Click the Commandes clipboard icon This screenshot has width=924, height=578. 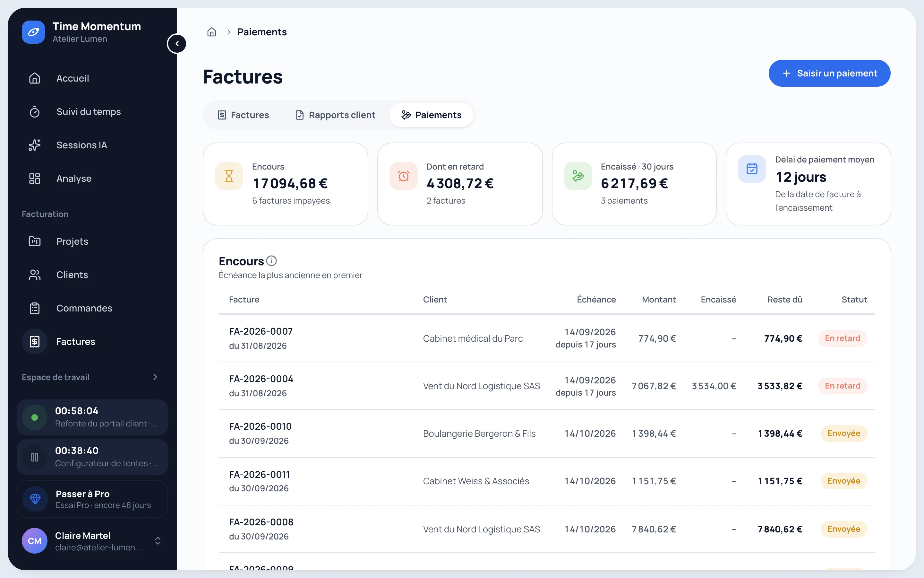pyautogui.click(x=34, y=308)
